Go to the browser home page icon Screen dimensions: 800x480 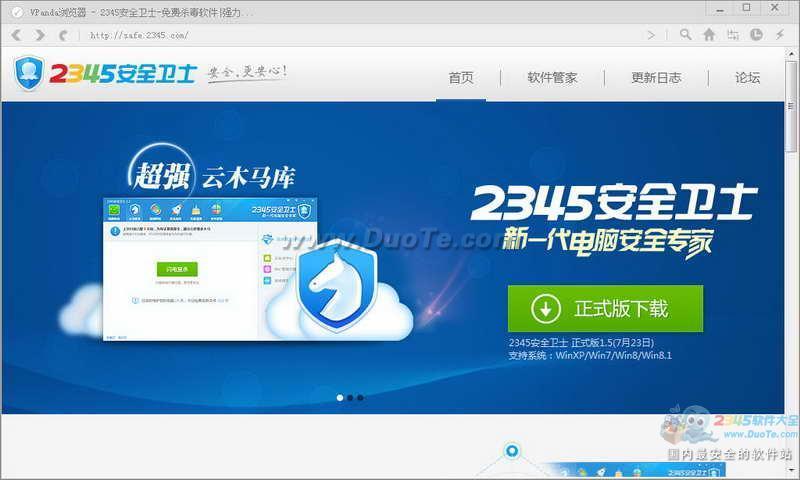pos(709,35)
